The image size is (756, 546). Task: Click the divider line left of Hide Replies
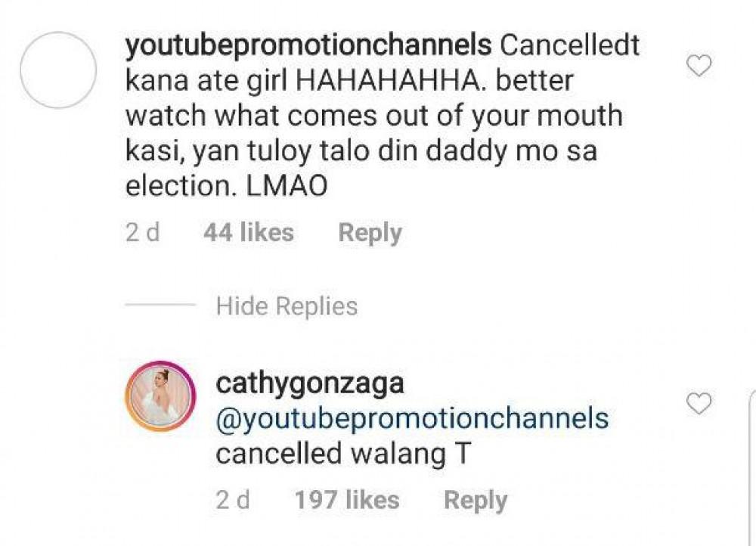pos(160,306)
